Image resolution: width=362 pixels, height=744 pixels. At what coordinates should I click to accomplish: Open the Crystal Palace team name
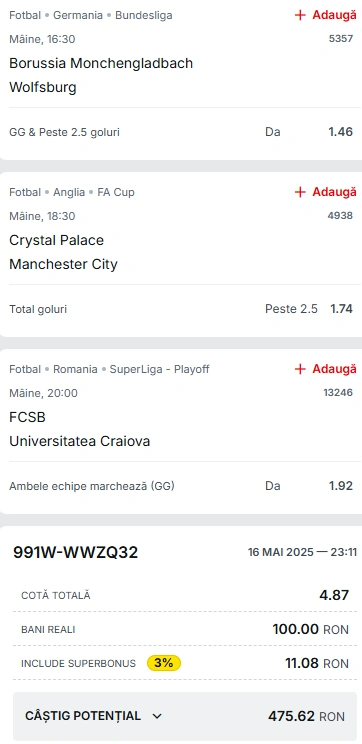click(56, 240)
